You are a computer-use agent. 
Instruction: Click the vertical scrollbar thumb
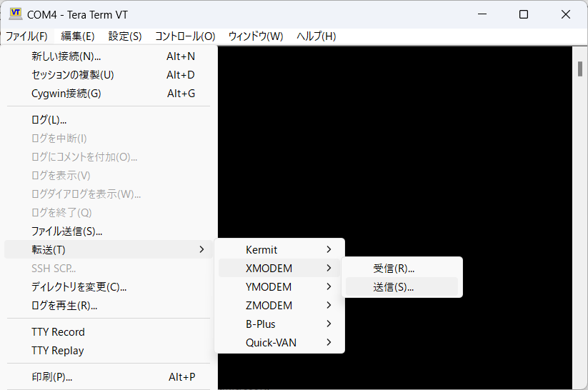point(580,69)
